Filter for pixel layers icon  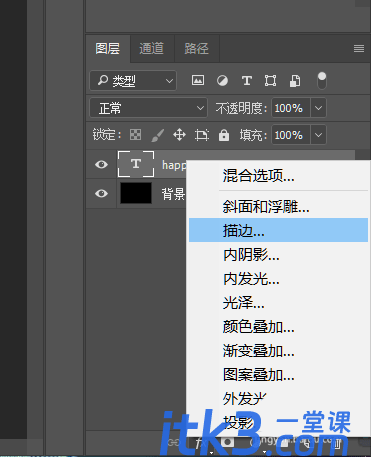[198, 80]
